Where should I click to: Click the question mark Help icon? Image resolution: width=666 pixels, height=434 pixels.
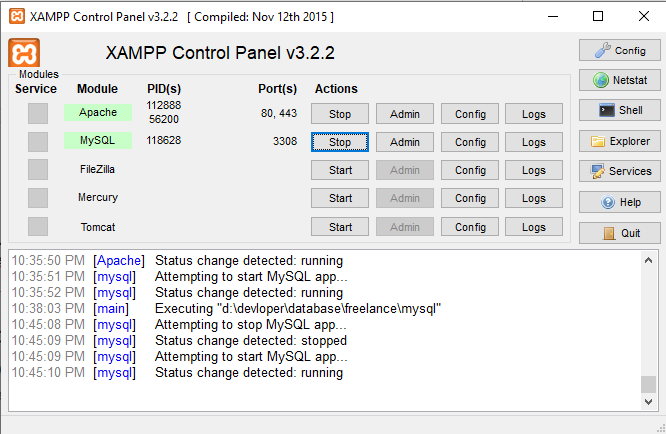(608, 202)
